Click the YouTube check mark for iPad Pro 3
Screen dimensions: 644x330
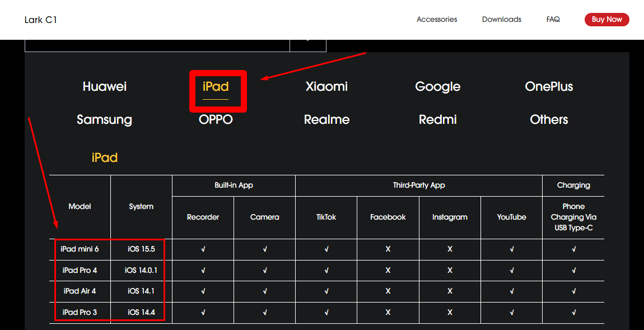[x=512, y=313]
